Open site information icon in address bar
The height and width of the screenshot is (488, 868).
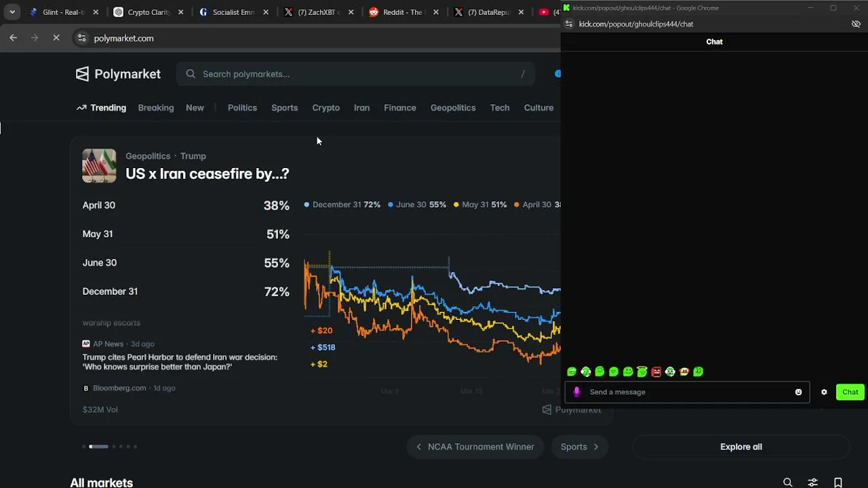tap(81, 38)
